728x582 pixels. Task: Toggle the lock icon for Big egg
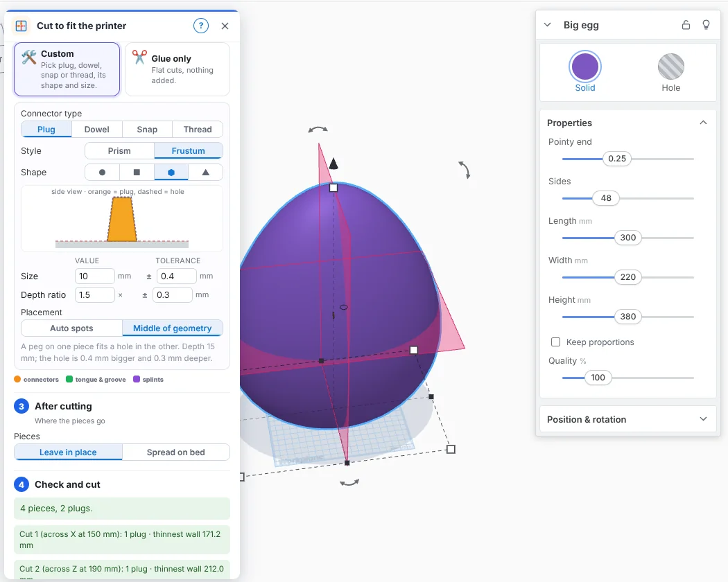pos(686,25)
